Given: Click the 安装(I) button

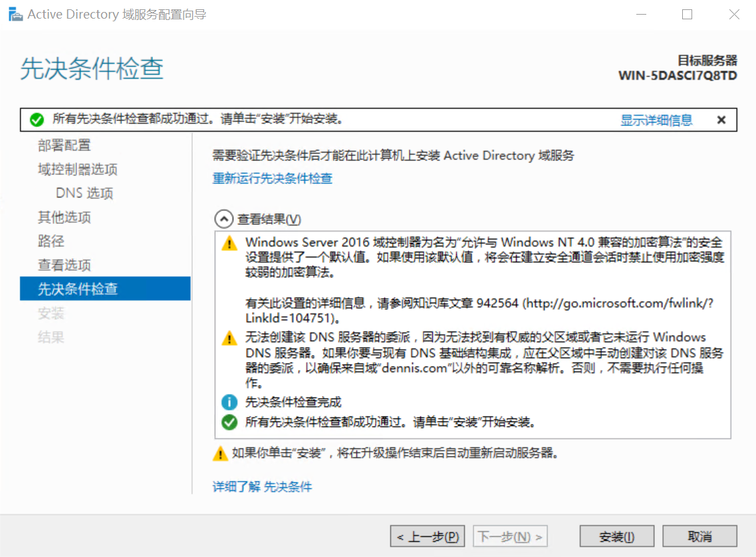Looking at the screenshot, I should (616, 536).
